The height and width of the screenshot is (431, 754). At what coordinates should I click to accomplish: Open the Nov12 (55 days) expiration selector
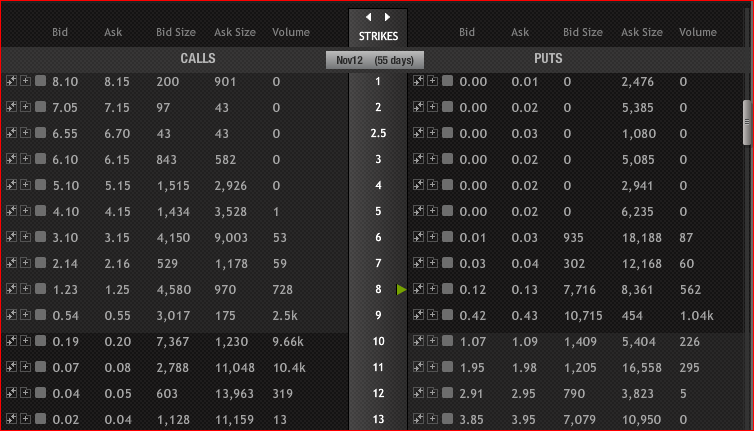pos(375,60)
